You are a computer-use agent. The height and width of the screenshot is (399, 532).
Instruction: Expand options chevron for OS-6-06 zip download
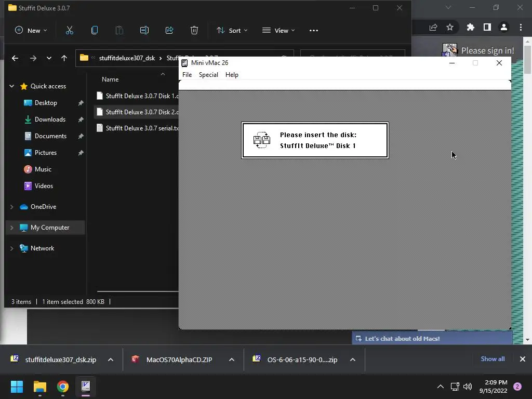(353, 360)
